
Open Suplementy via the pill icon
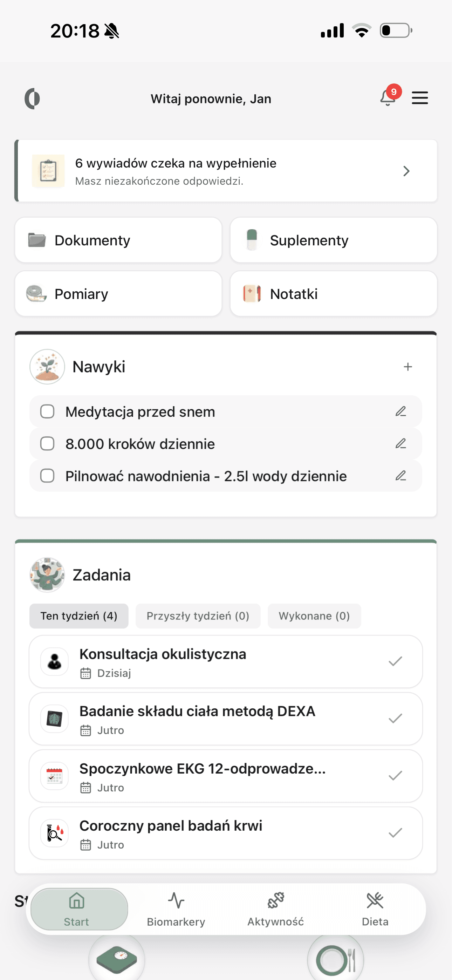click(253, 239)
